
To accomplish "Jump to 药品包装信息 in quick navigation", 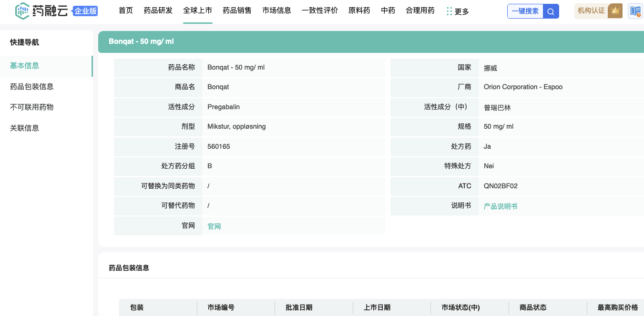I will (31, 87).
